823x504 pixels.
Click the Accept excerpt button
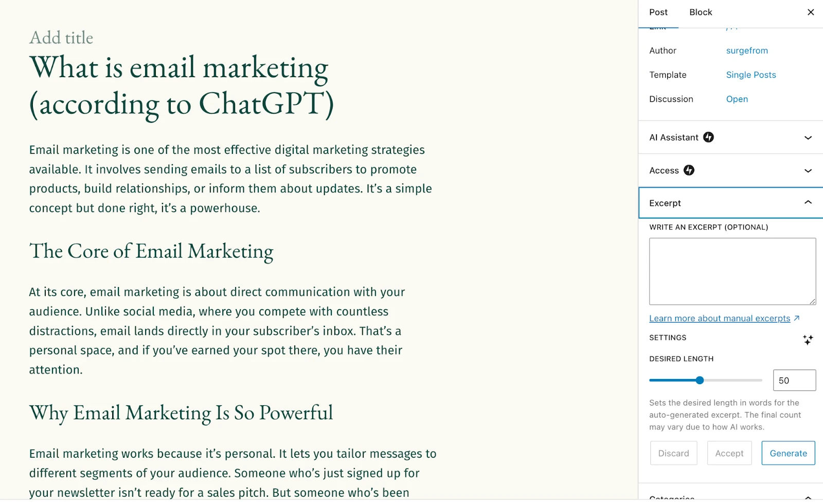[x=729, y=453]
